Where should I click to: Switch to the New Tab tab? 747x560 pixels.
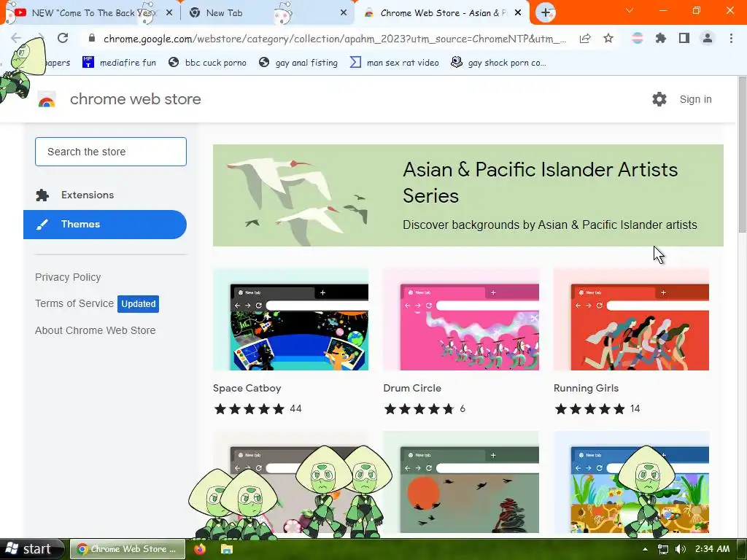pos(267,13)
